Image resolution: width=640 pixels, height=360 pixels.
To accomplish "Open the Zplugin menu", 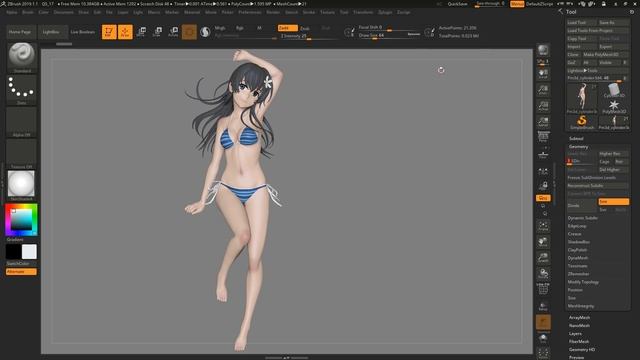I will coord(385,12).
